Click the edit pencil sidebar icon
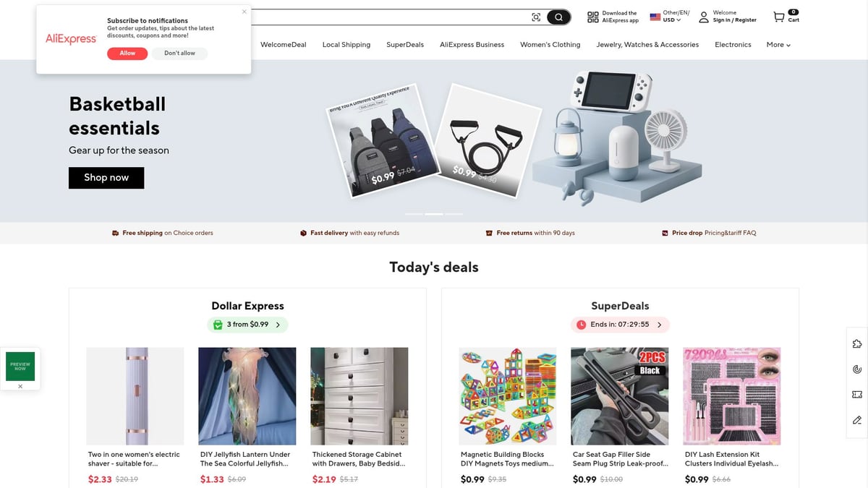The height and width of the screenshot is (488, 868). click(x=857, y=420)
